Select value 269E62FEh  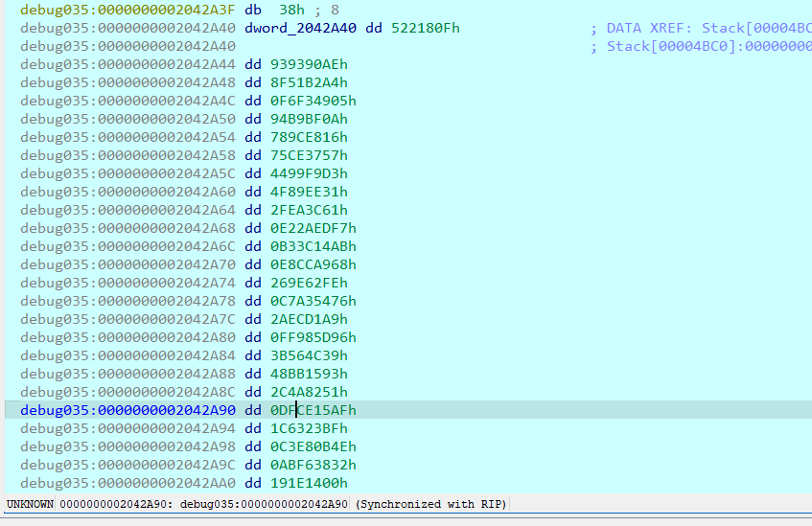(x=309, y=283)
